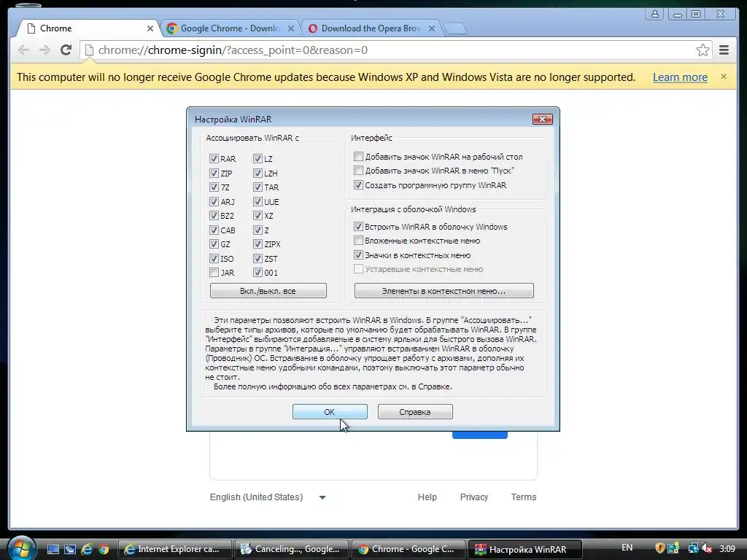This screenshot has width=747, height=560.
Task: Toggle the 7Z association checkbox
Action: [214, 187]
